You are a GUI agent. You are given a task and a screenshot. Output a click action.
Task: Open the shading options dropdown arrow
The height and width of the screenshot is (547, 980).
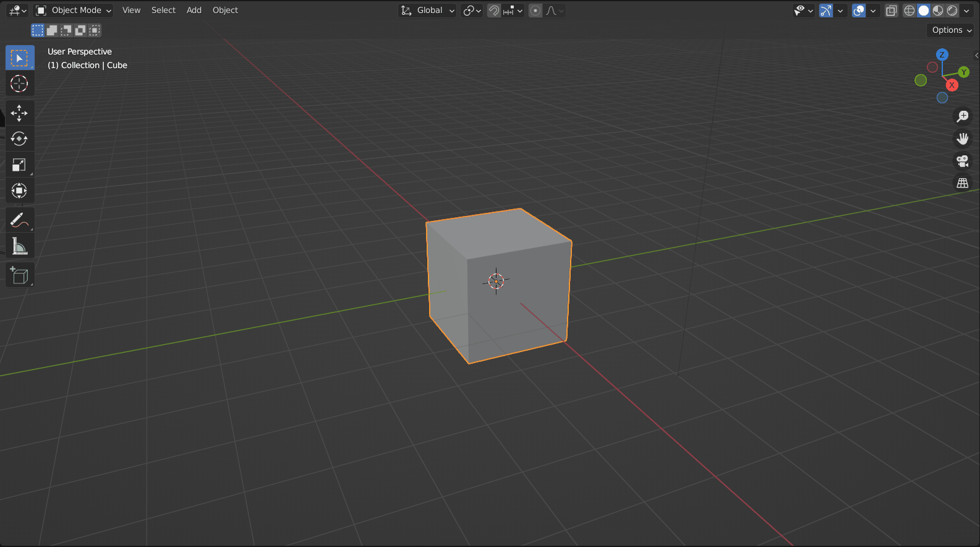tap(966, 11)
